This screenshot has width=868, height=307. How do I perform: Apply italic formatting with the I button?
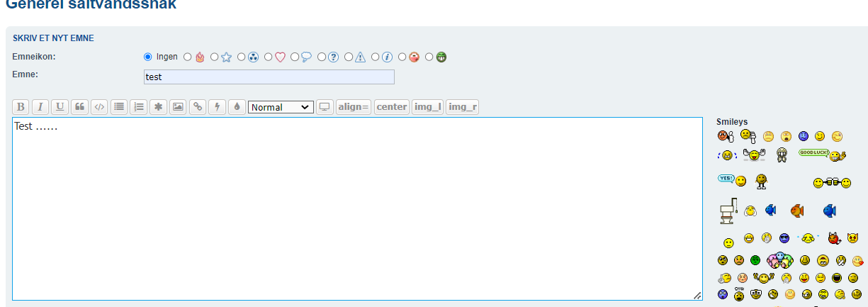(x=40, y=107)
